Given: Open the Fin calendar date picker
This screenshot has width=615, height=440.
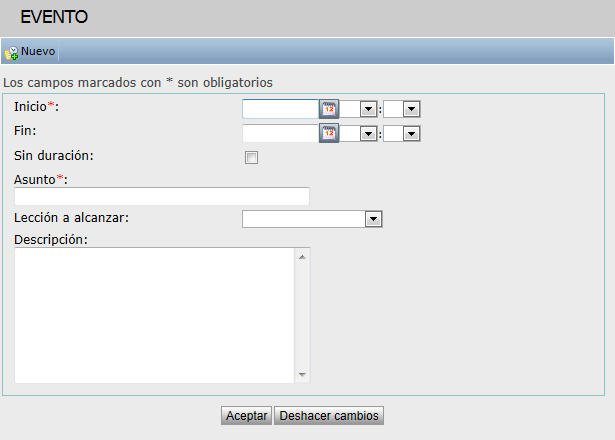Looking at the screenshot, I should pos(329,133).
